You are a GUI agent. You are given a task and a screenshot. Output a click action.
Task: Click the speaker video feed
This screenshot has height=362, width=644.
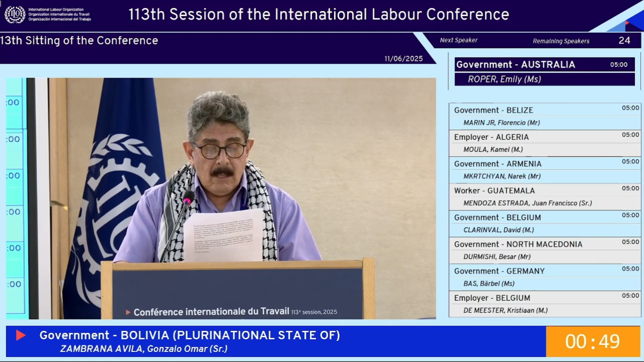pyautogui.click(x=221, y=198)
